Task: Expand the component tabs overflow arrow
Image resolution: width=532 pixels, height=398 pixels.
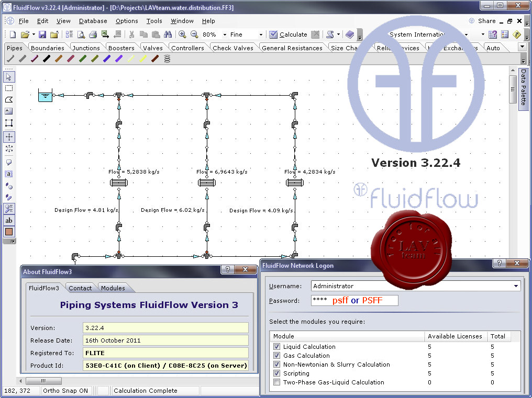Action: [x=523, y=47]
